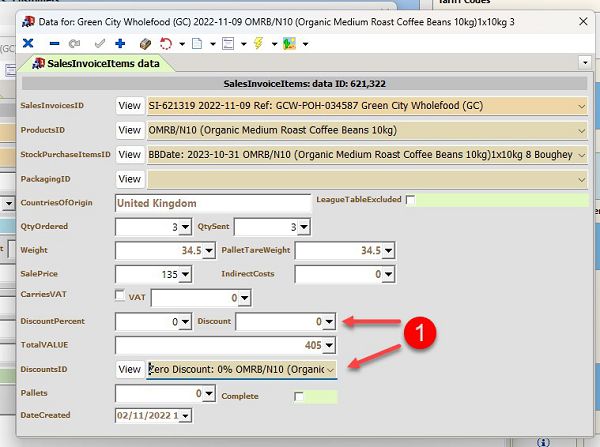Click the yellow lightning bolt icon
This screenshot has width=600, height=447.
(258, 43)
